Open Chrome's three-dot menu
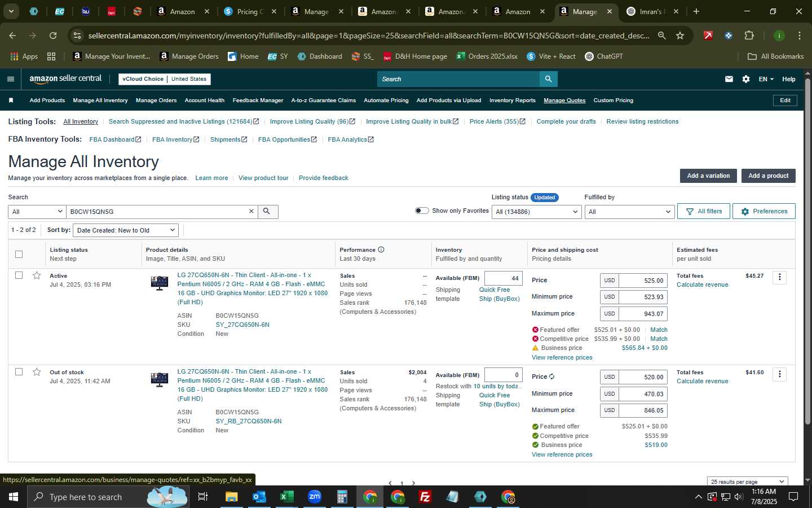This screenshot has height=508, width=812. (x=799, y=36)
